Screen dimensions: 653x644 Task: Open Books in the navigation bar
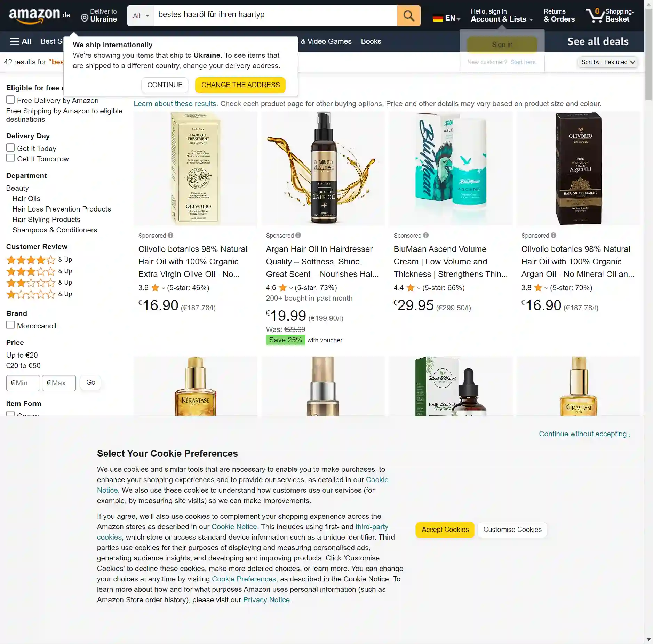coord(371,41)
